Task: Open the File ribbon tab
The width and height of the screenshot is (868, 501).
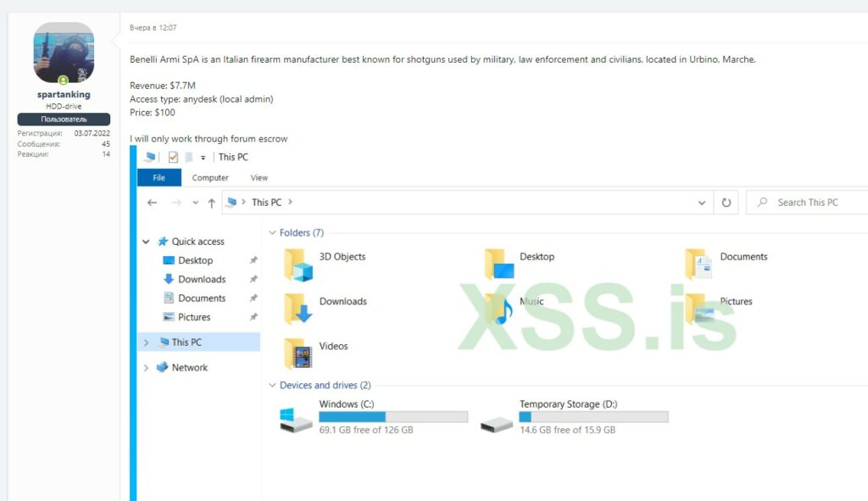Action: click(x=159, y=178)
